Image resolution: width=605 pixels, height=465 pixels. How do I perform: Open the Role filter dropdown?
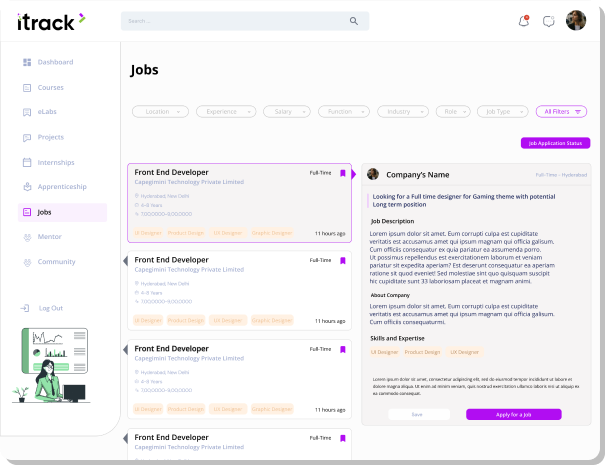453,112
